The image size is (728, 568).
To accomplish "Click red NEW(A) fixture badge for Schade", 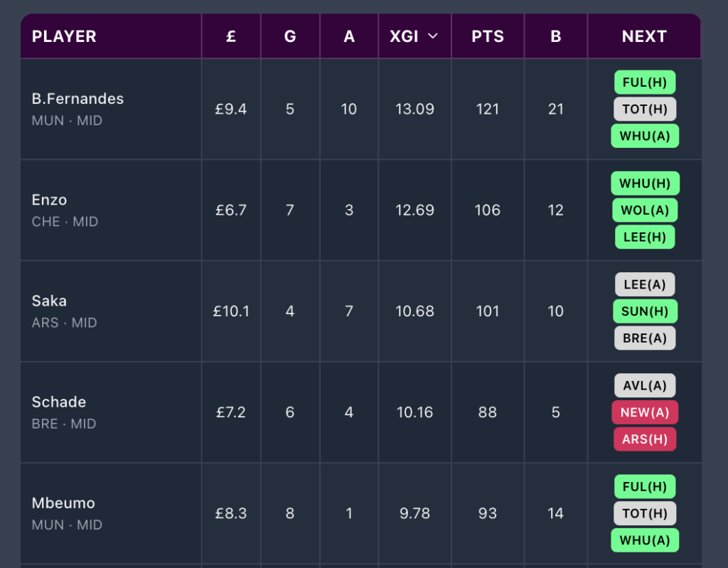I will (645, 412).
